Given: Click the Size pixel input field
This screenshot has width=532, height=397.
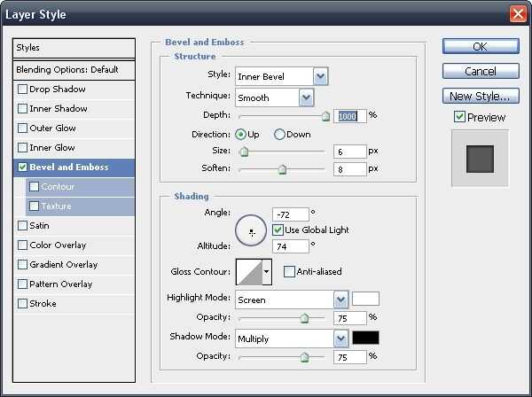Looking at the screenshot, I should [350, 152].
